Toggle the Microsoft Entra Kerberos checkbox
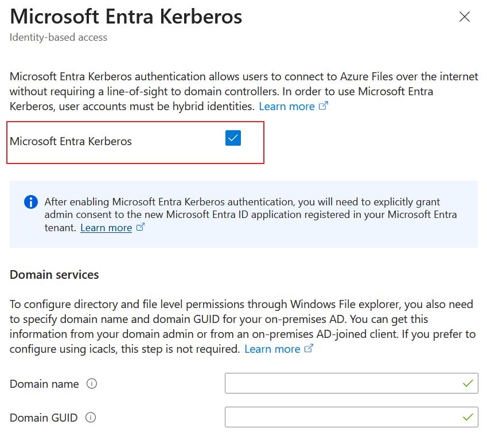 click(x=233, y=138)
